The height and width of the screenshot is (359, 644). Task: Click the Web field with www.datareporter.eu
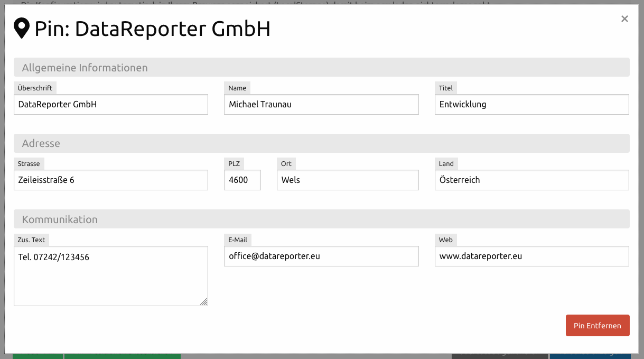tap(531, 256)
